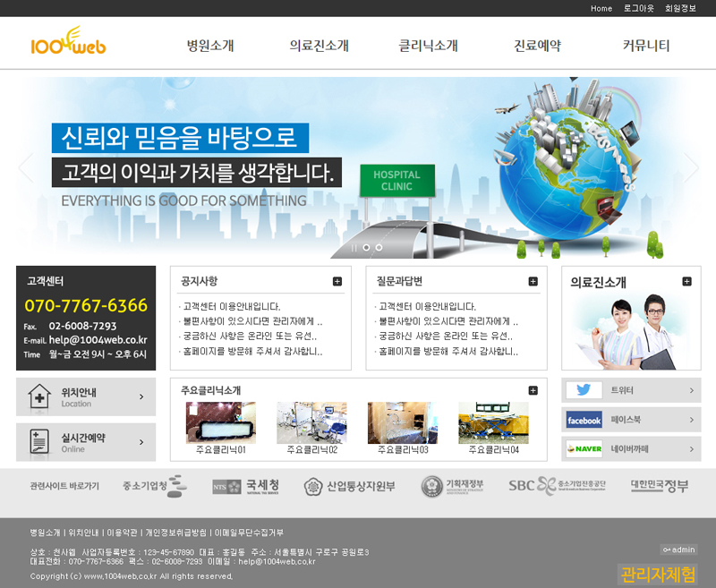The image size is (716, 588).
Task: Open the Twitter bird icon link
Action: click(584, 390)
